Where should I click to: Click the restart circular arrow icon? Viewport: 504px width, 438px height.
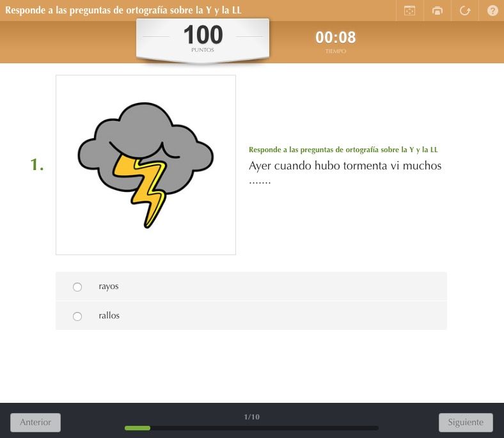tap(465, 11)
